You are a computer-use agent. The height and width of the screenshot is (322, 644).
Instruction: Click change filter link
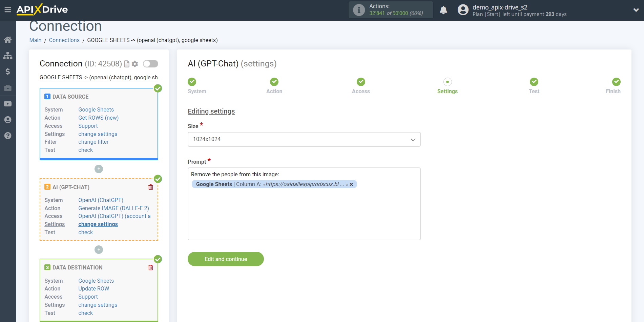click(x=93, y=142)
